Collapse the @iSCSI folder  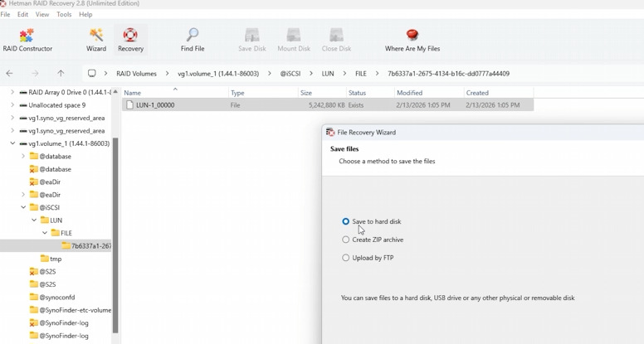point(23,207)
